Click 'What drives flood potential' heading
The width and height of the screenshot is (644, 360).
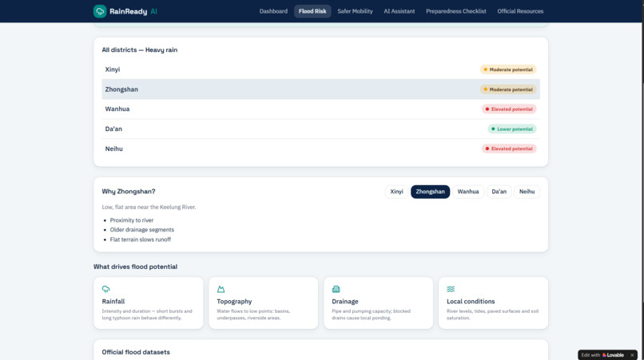point(135,267)
